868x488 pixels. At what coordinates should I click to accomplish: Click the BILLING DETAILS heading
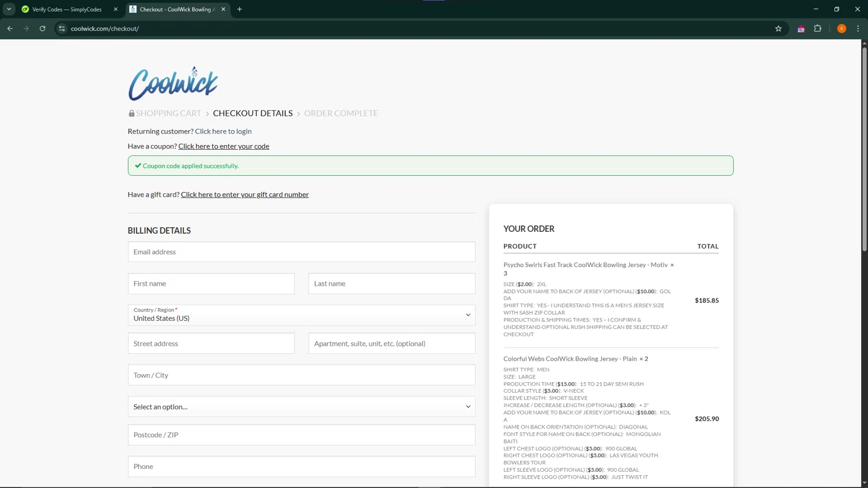click(159, 231)
